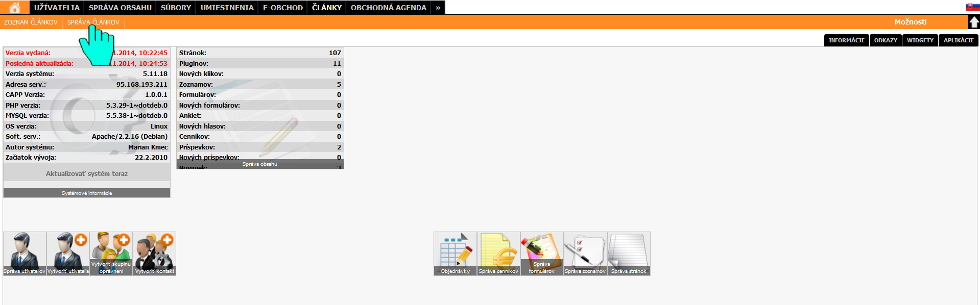The width and height of the screenshot is (980, 305).
Task: Switch to the Aplikácie tab
Action: 958,40
